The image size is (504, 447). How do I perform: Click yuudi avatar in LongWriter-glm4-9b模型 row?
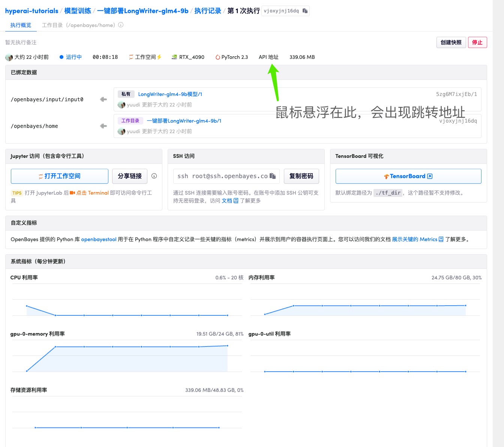121,105
